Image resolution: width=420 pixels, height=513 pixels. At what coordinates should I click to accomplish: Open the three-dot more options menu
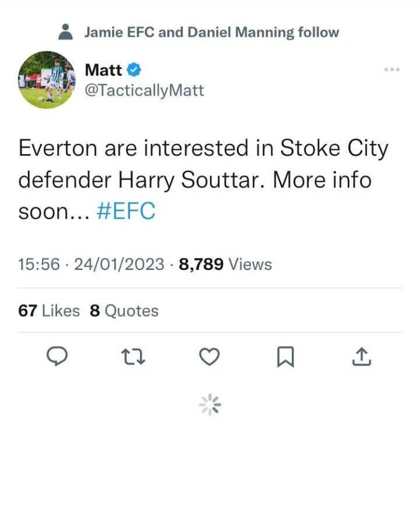point(391,70)
